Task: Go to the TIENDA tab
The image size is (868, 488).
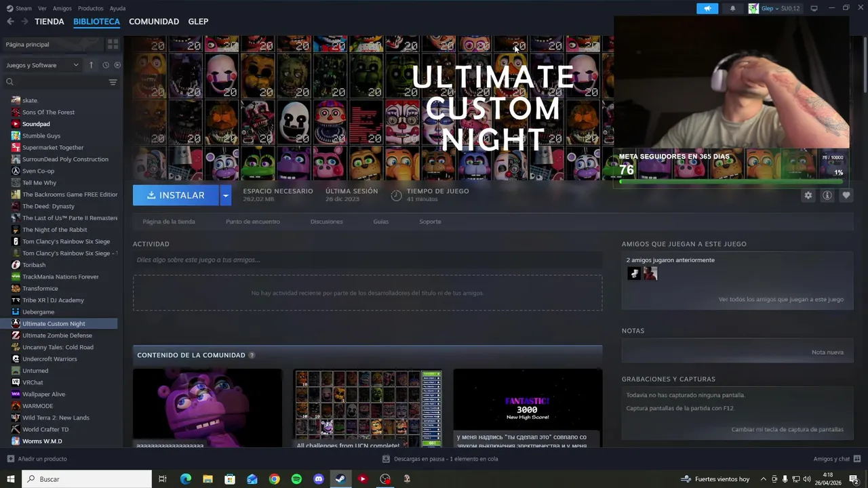Action: [x=50, y=22]
